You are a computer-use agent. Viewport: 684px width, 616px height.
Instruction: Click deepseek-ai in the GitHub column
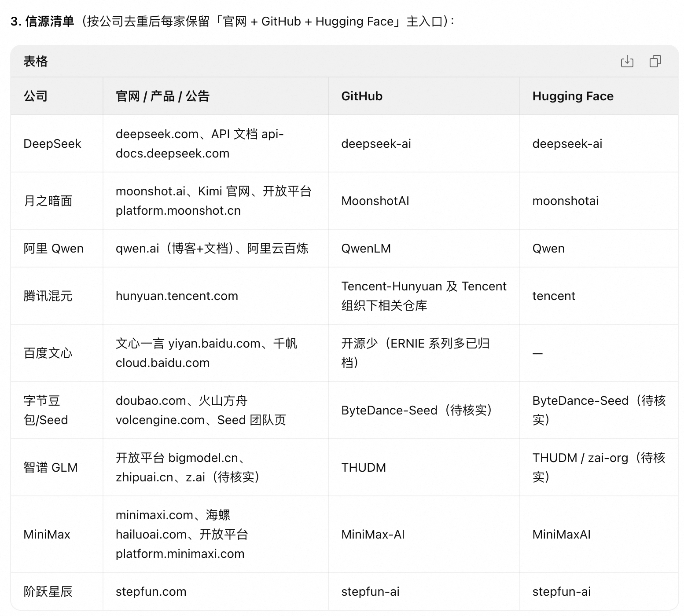(x=376, y=144)
